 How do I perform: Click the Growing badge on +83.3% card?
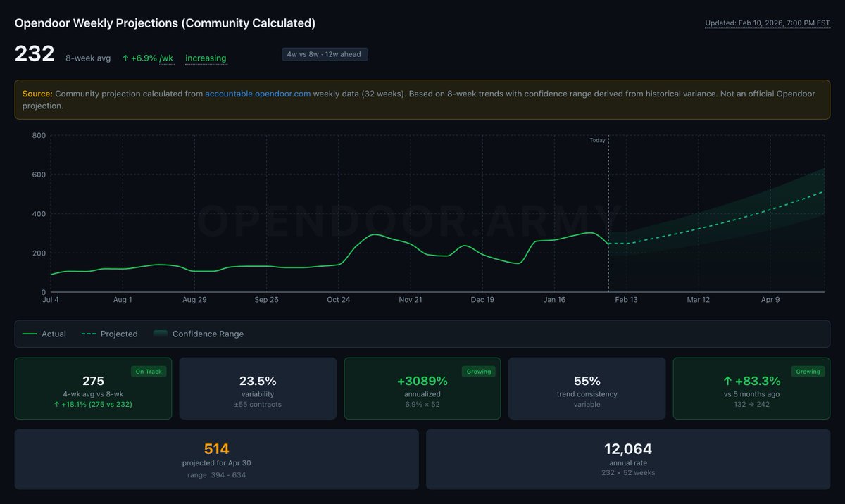808,371
